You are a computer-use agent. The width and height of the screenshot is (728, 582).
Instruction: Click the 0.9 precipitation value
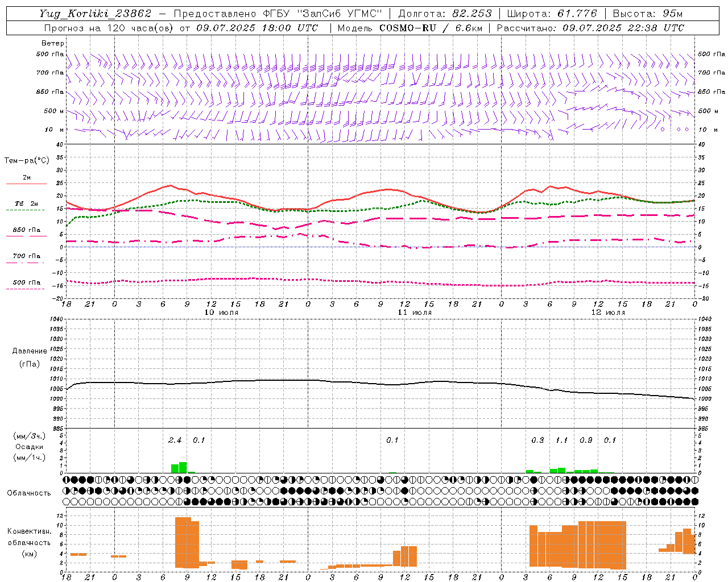pos(586,440)
